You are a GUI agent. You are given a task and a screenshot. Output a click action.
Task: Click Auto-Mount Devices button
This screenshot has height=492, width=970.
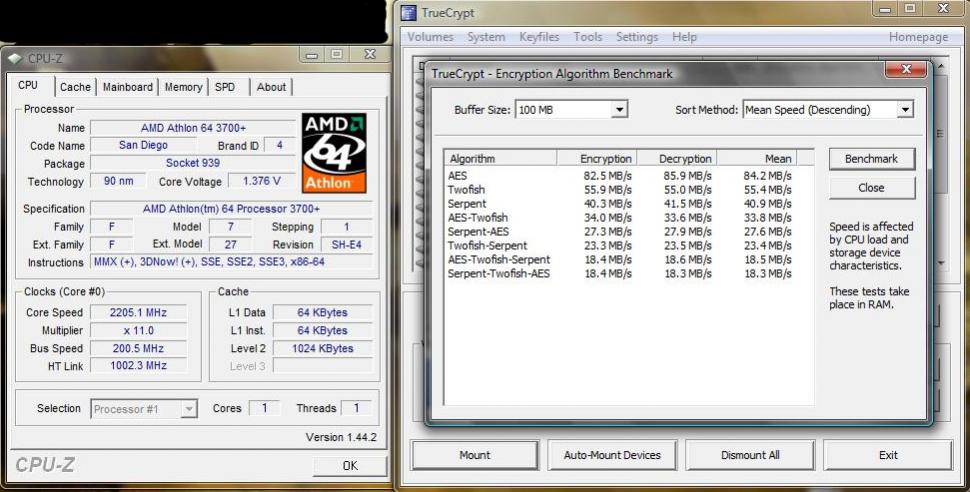612,455
